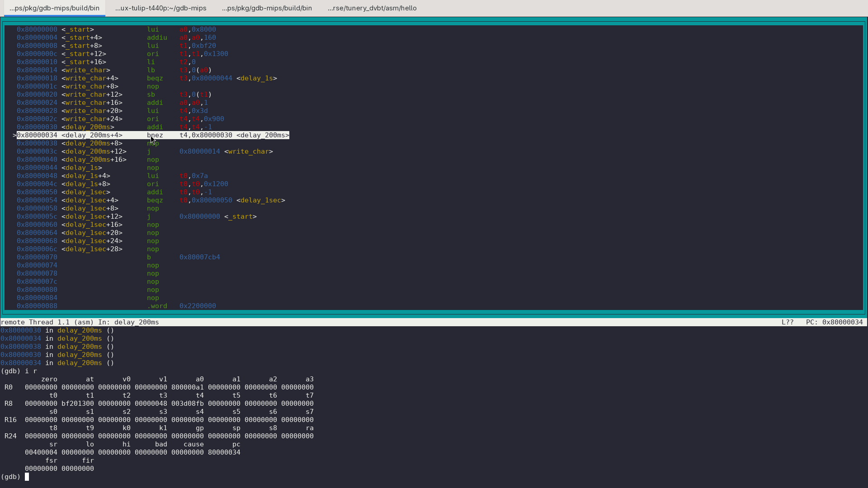Click the gdb prompt input cursor

click(x=27, y=477)
